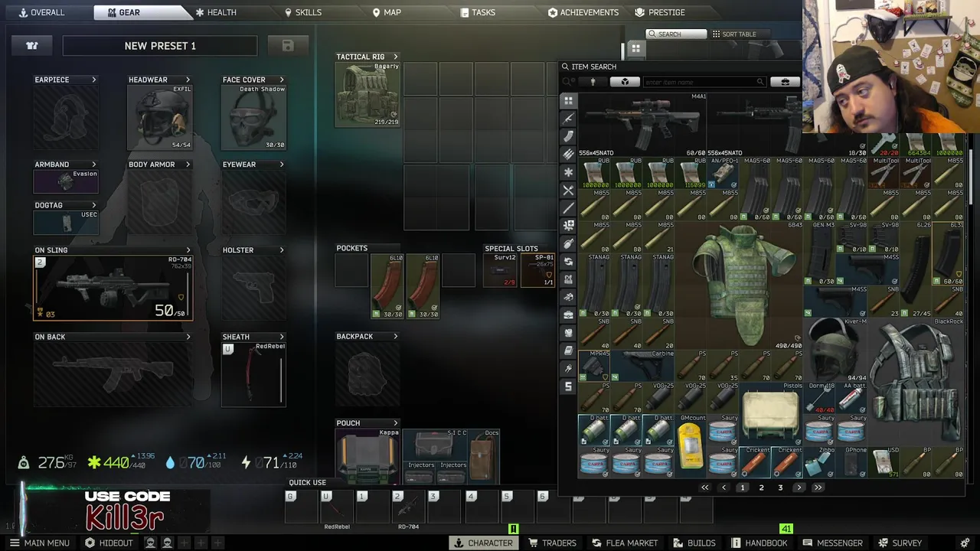Switch to the Health tab

click(x=217, y=12)
